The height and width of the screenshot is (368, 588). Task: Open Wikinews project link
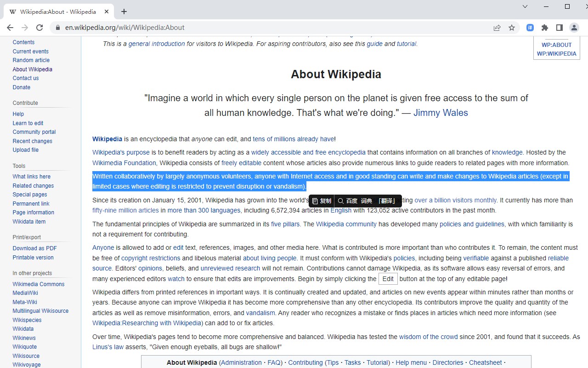coord(24,338)
